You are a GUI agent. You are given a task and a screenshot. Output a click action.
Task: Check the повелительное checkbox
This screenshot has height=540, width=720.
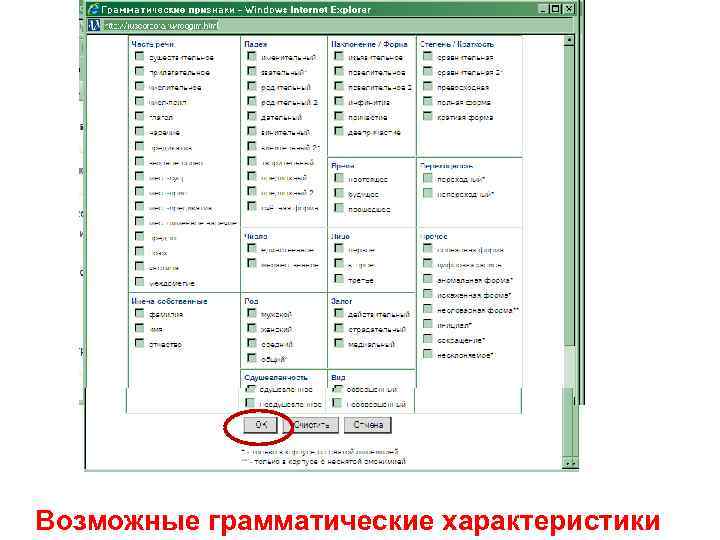tap(339, 71)
